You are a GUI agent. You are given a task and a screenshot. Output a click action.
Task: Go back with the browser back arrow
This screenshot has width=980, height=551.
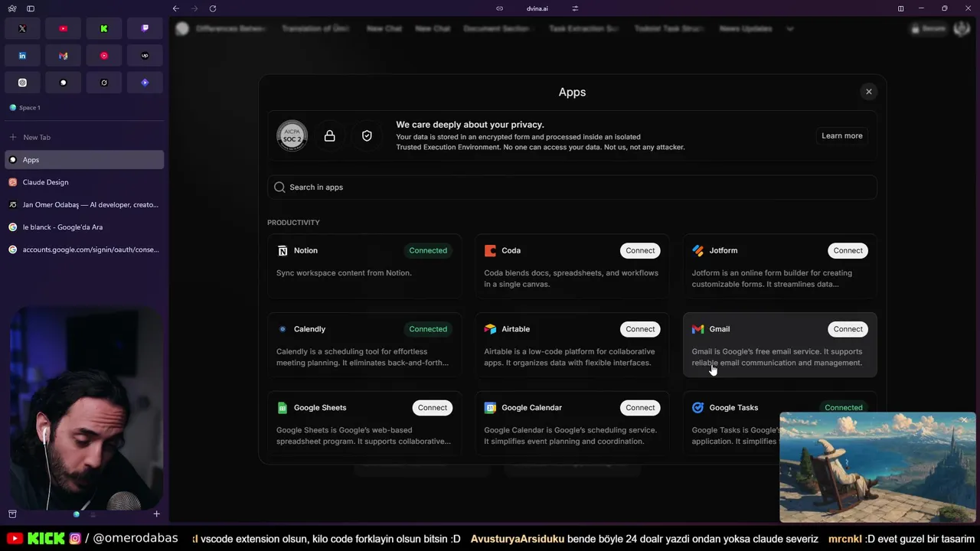176,8
